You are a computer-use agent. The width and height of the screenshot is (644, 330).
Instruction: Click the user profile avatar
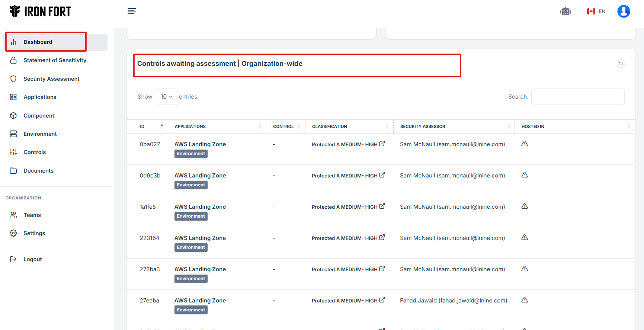pos(623,12)
